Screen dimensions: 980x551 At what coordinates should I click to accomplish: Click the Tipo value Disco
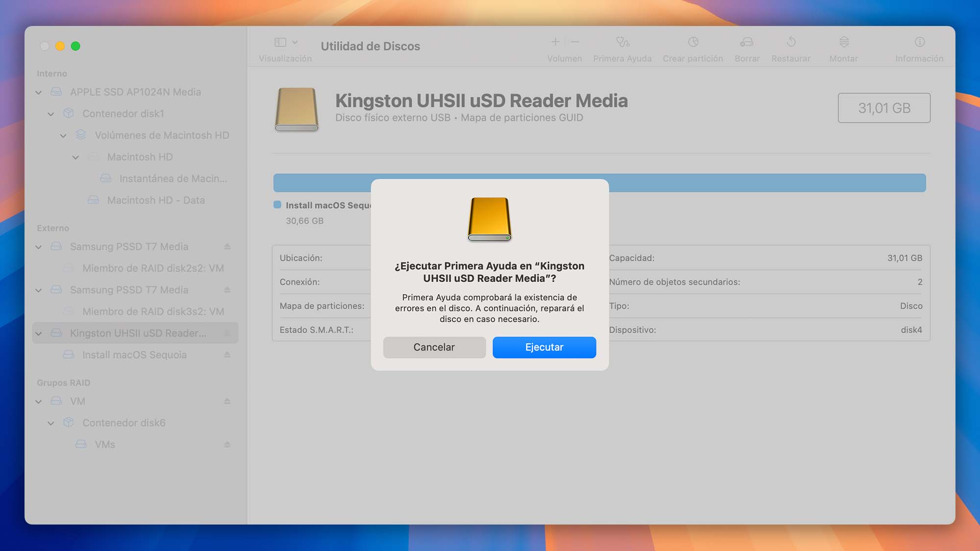point(911,306)
